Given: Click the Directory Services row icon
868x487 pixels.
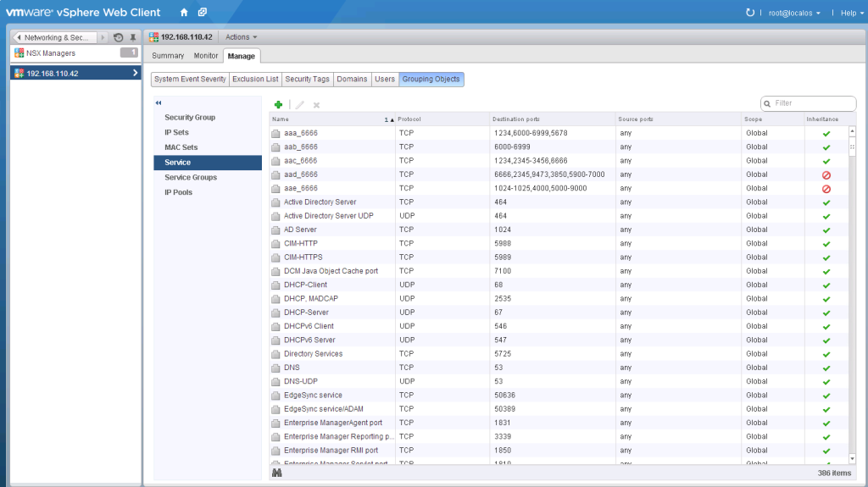Looking at the screenshot, I should click(275, 354).
